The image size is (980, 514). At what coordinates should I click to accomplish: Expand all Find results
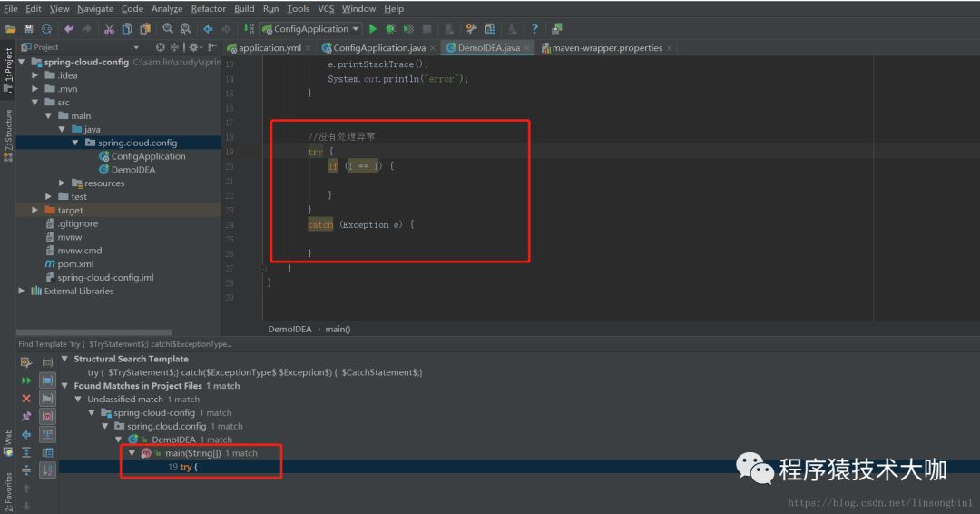click(26, 452)
